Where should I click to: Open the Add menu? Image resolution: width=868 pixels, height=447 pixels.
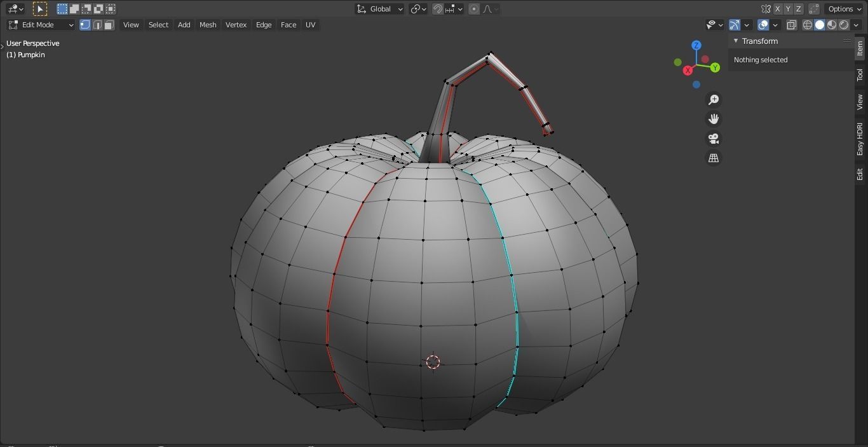click(x=184, y=25)
